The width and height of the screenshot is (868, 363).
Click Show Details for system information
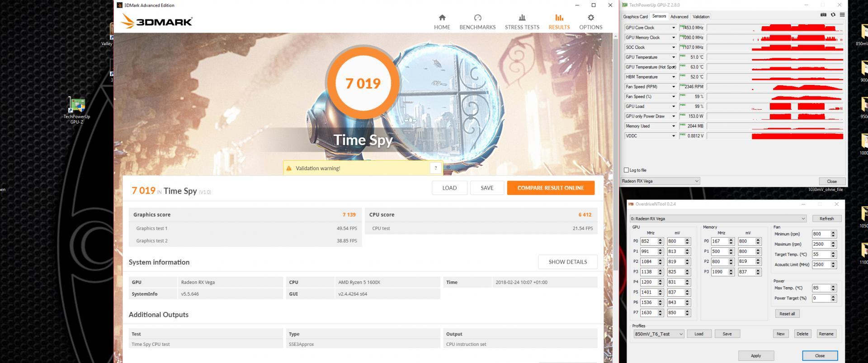click(x=567, y=262)
